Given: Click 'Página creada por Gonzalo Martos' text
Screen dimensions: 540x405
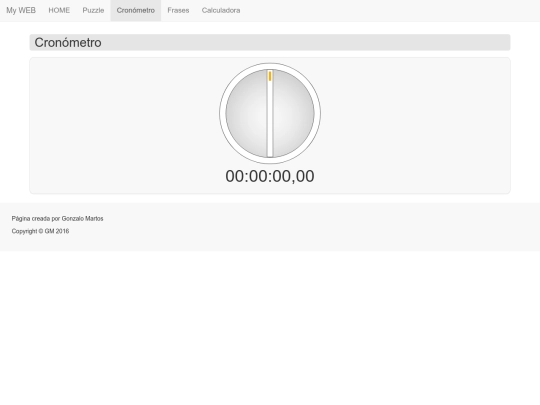Looking at the screenshot, I should click(58, 219).
